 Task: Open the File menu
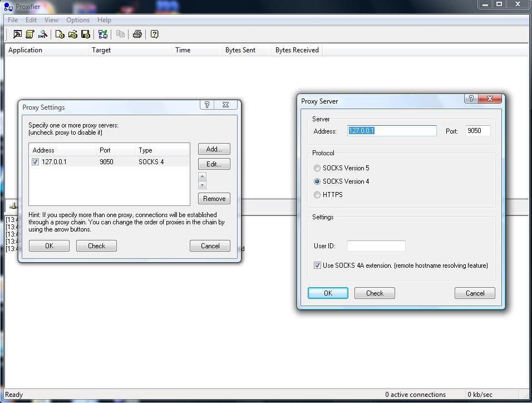coord(13,19)
